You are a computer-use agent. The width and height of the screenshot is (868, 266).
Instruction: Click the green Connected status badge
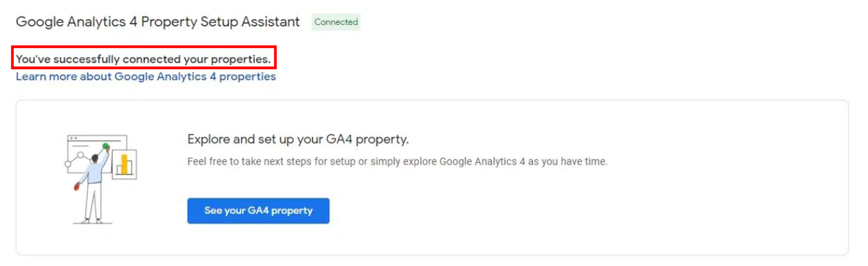[x=336, y=22]
